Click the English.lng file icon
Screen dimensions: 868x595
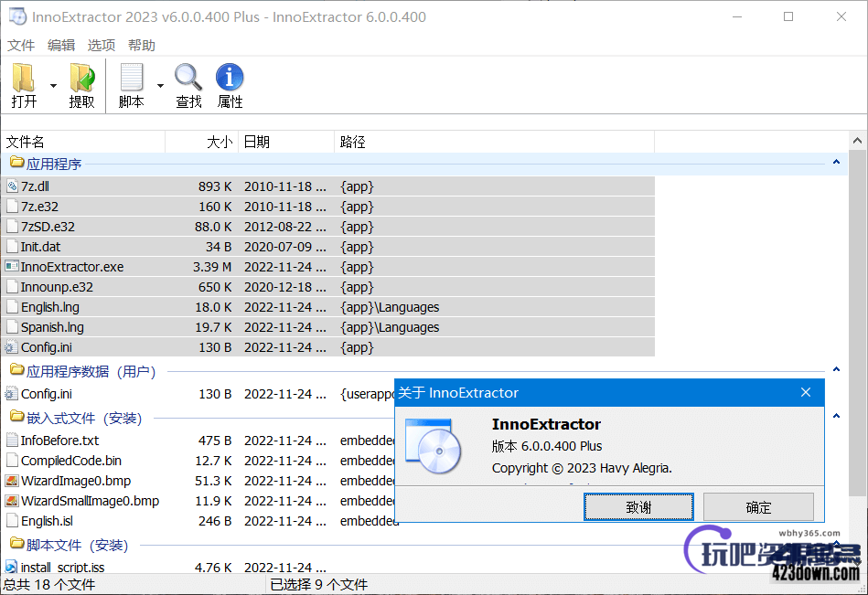(12, 307)
